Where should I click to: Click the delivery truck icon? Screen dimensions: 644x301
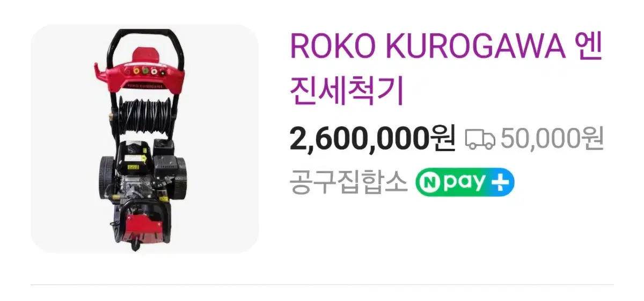click(480, 139)
